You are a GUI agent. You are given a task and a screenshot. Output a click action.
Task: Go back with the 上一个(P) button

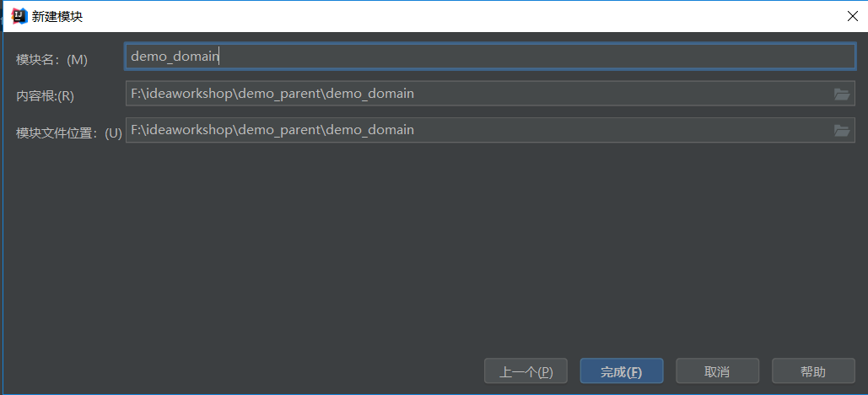pyautogui.click(x=526, y=371)
